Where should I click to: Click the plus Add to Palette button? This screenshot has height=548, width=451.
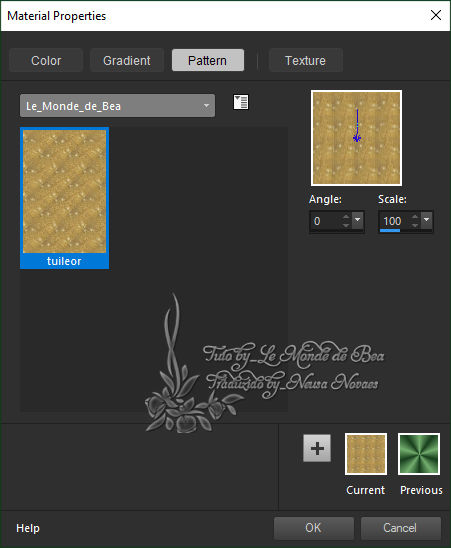pos(317,448)
